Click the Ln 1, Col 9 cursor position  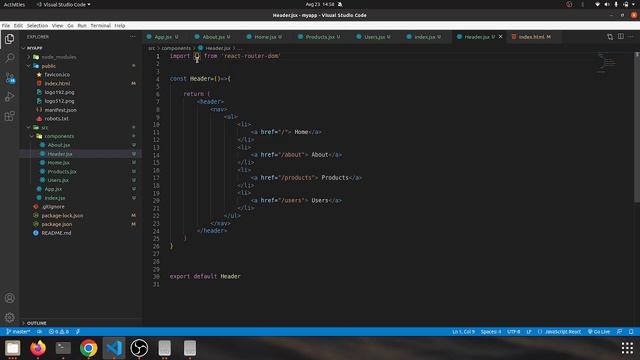(463, 332)
